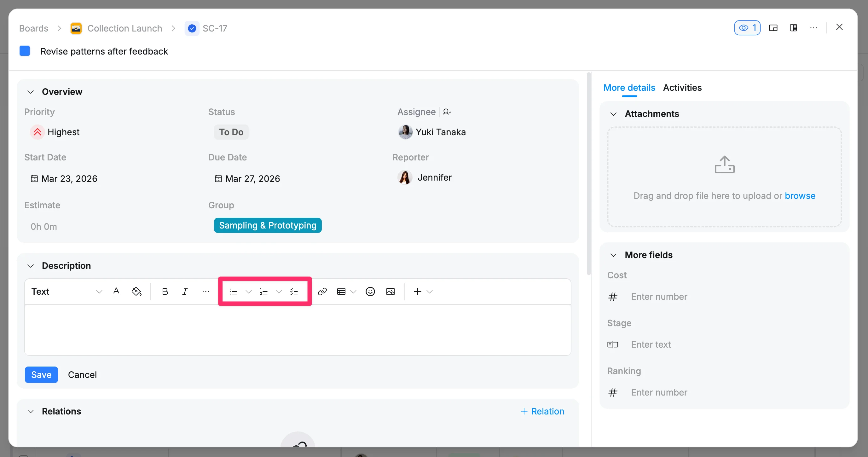The height and width of the screenshot is (457, 868).
Task: Click the text color icon in editor toolbar
Action: tap(116, 292)
